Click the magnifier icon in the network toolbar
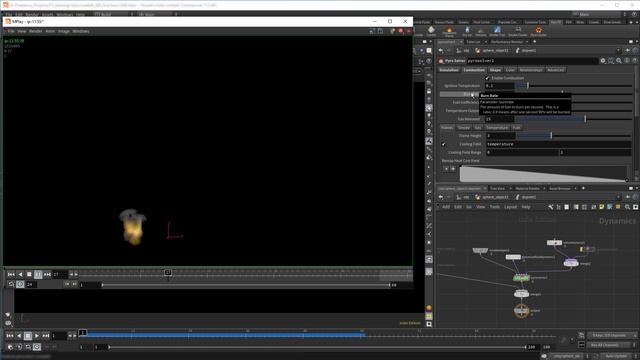This screenshot has width=640, height=360. click(x=627, y=207)
